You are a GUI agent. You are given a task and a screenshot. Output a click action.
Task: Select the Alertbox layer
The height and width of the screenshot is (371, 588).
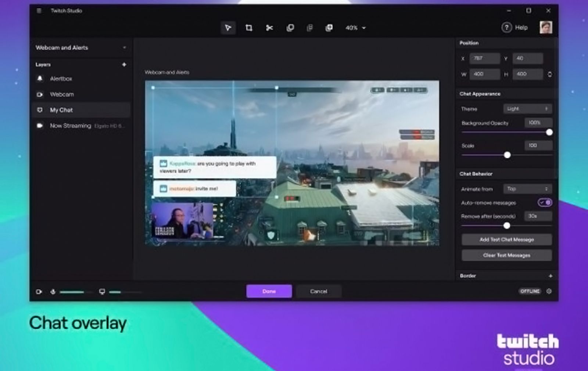click(x=61, y=79)
